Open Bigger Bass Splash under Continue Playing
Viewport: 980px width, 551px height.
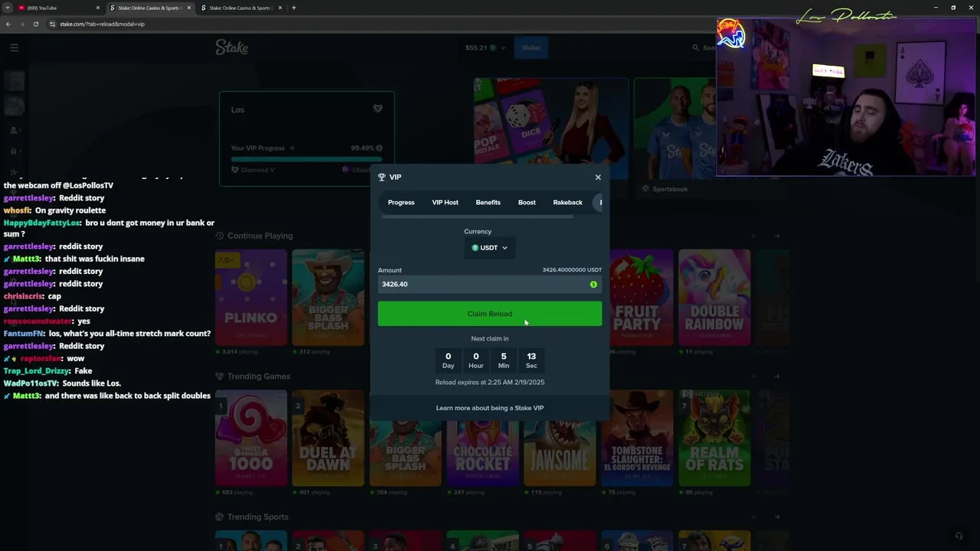pos(328,298)
